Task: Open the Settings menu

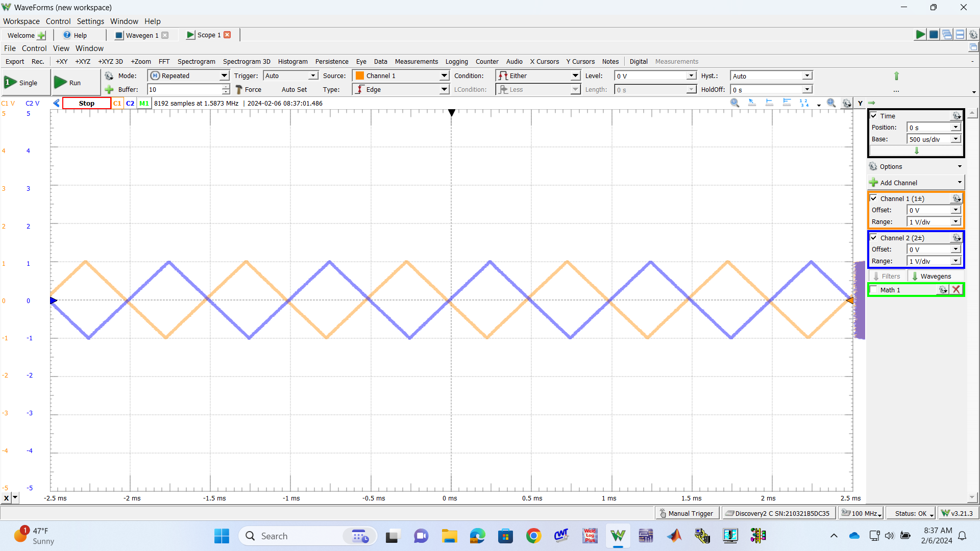Action: pos(90,21)
